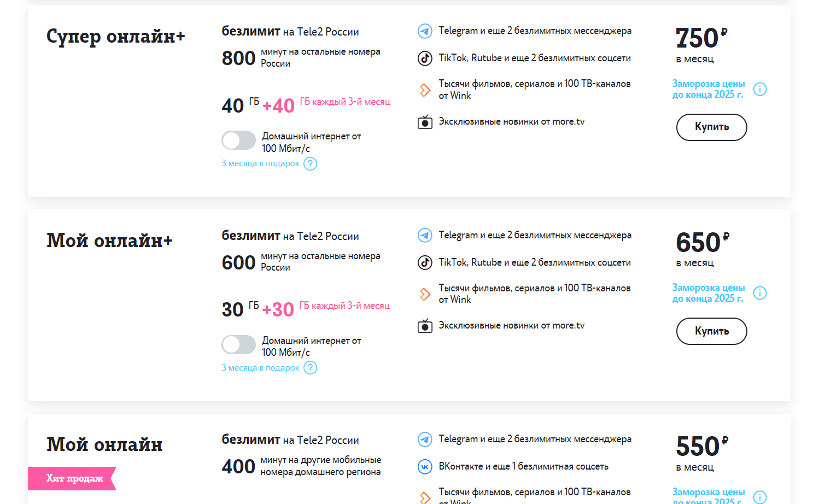Enable домашний интернет toggle in Мой онлайн+
819x504 pixels.
tap(238, 344)
